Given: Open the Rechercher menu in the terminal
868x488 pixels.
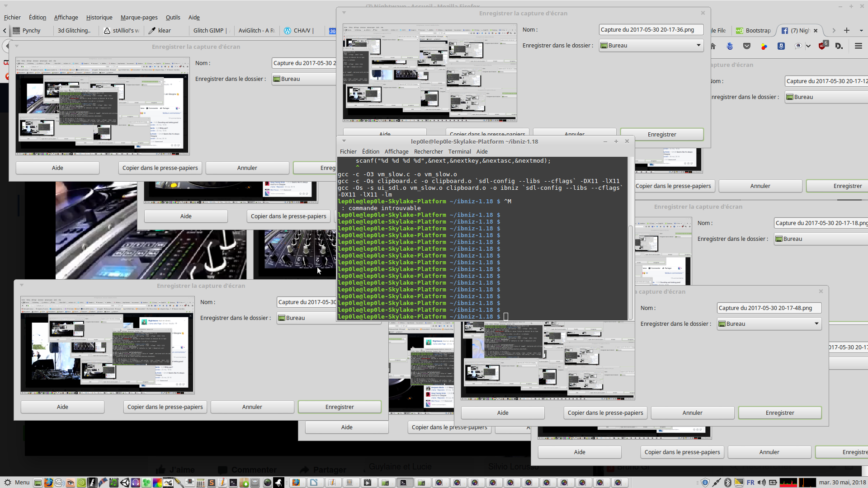Looking at the screenshot, I should (x=428, y=151).
